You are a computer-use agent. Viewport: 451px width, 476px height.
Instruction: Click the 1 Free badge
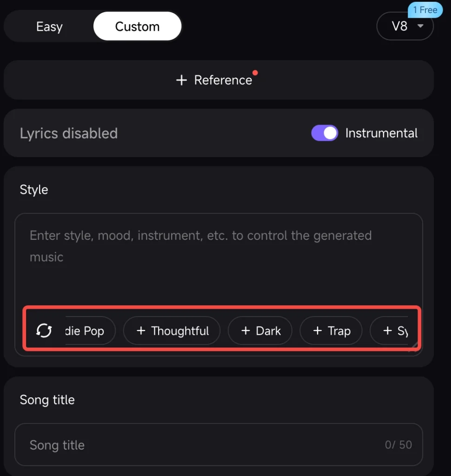pyautogui.click(x=424, y=10)
